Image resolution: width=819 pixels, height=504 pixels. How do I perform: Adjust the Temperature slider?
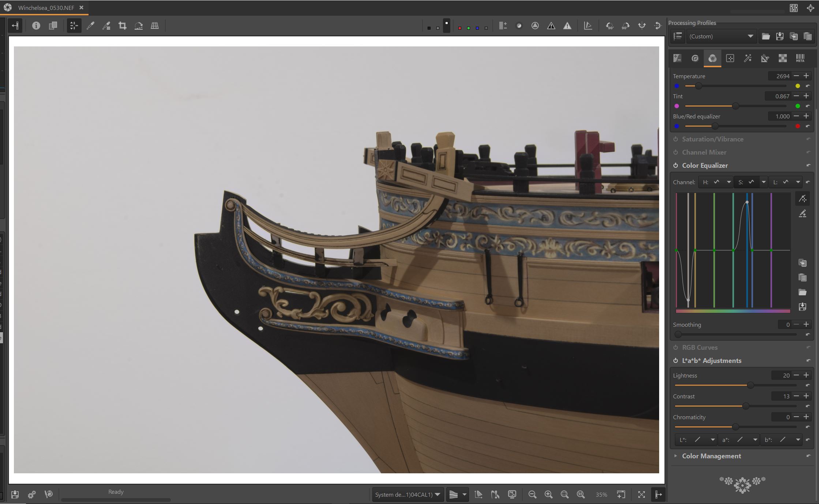tap(698, 86)
